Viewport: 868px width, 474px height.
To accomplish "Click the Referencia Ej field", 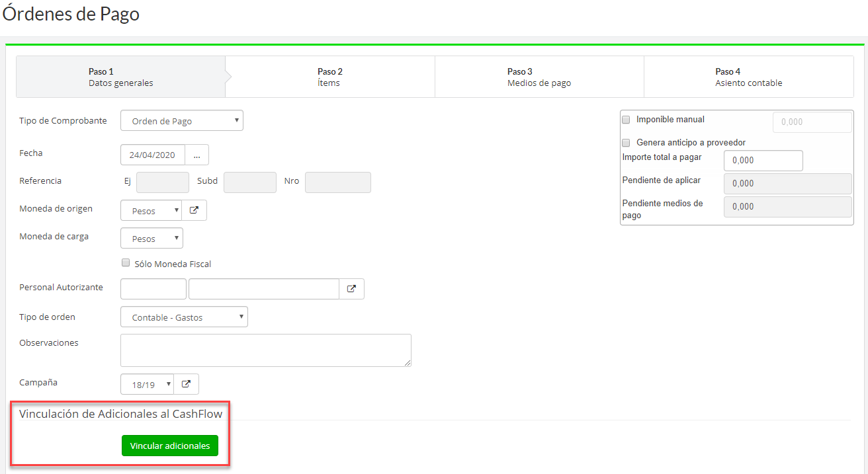I will [x=163, y=182].
